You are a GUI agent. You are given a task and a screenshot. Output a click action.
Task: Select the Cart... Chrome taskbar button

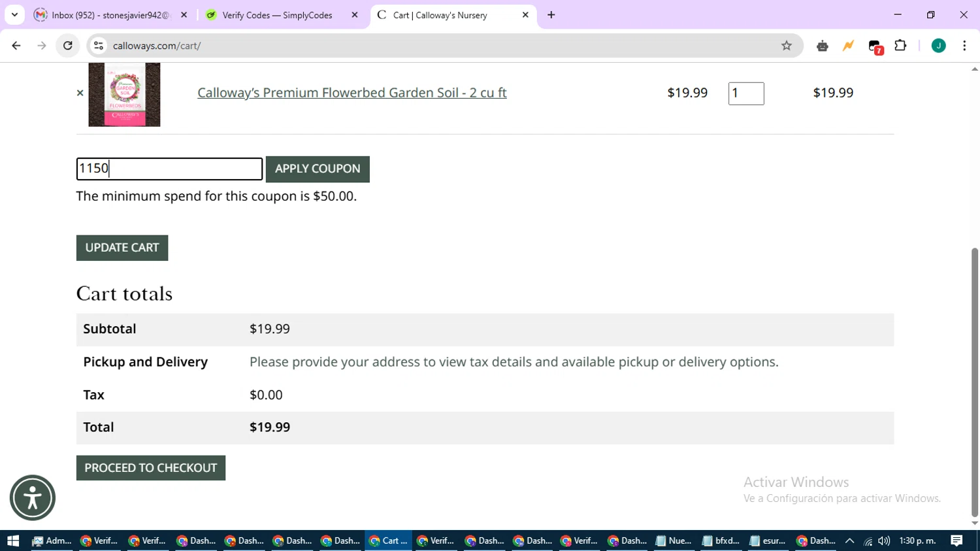point(389,541)
